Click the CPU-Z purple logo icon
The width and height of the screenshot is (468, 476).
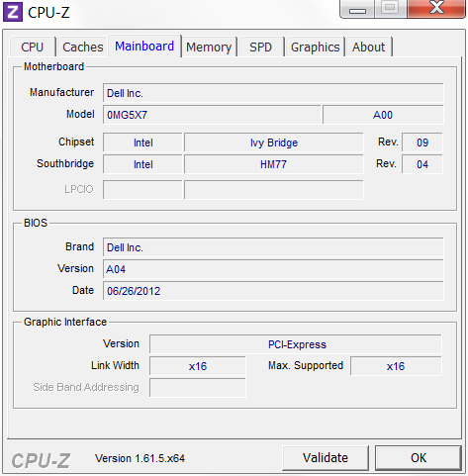click(x=13, y=12)
